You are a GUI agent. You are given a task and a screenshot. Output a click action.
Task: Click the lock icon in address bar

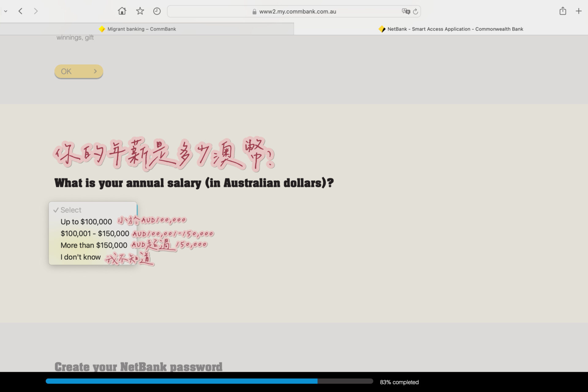pos(254,12)
